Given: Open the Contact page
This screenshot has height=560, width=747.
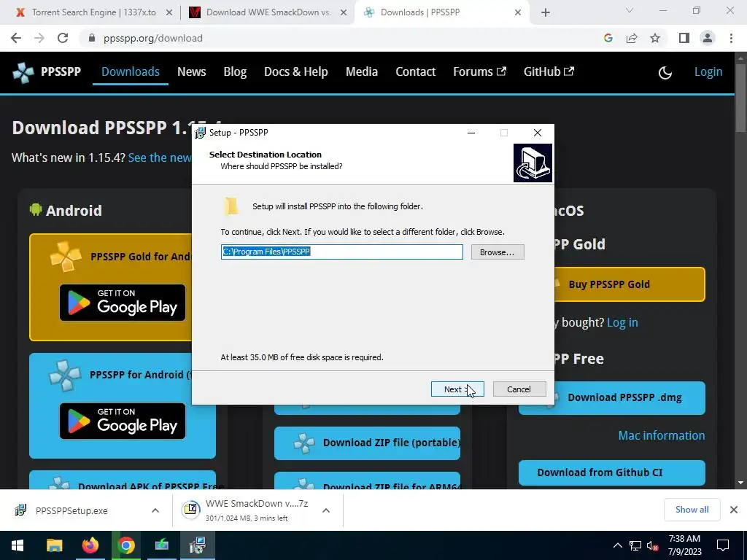Looking at the screenshot, I should click(x=415, y=72).
